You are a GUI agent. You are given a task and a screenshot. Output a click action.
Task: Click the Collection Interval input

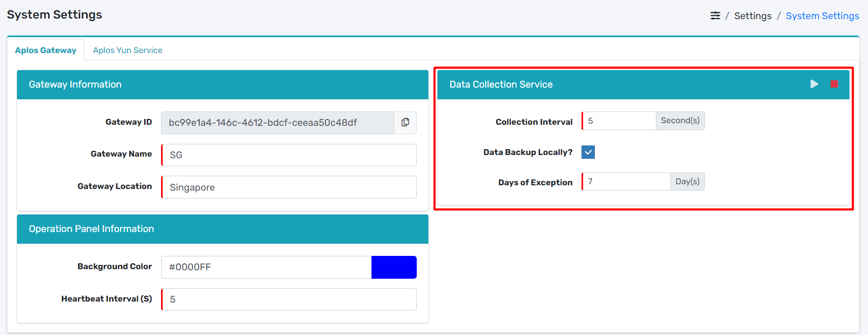619,121
